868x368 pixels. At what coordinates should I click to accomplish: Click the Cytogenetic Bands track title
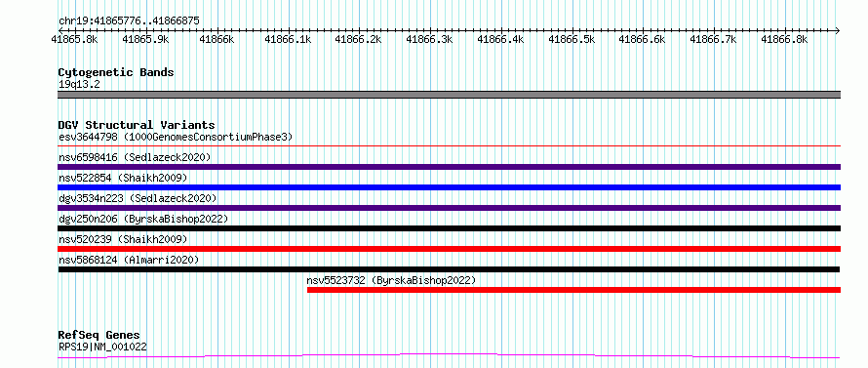click(116, 72)
